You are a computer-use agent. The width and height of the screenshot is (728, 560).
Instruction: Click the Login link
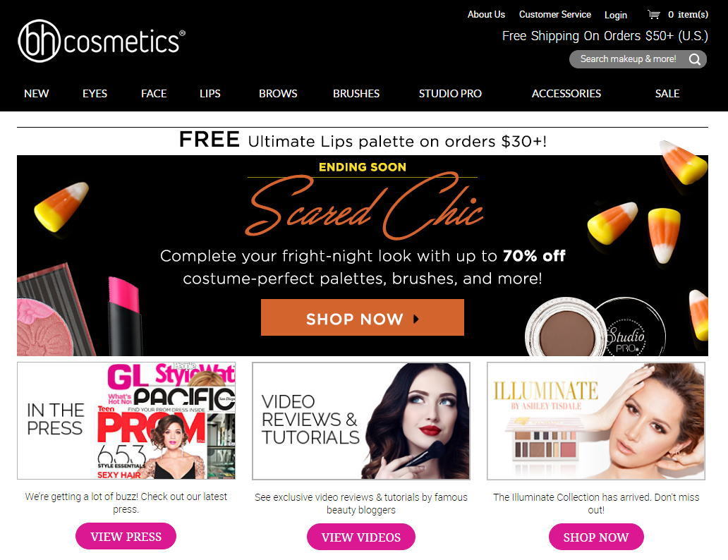[616, 15]
